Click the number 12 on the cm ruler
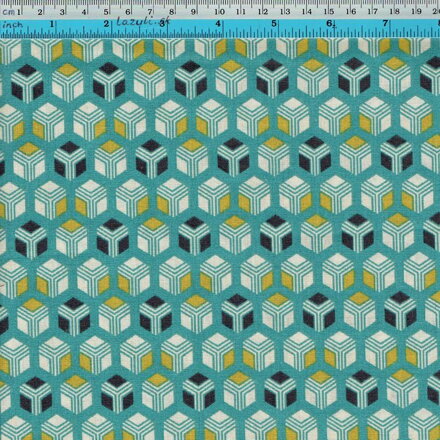The image size is (440, 440). tap(263, 12)
